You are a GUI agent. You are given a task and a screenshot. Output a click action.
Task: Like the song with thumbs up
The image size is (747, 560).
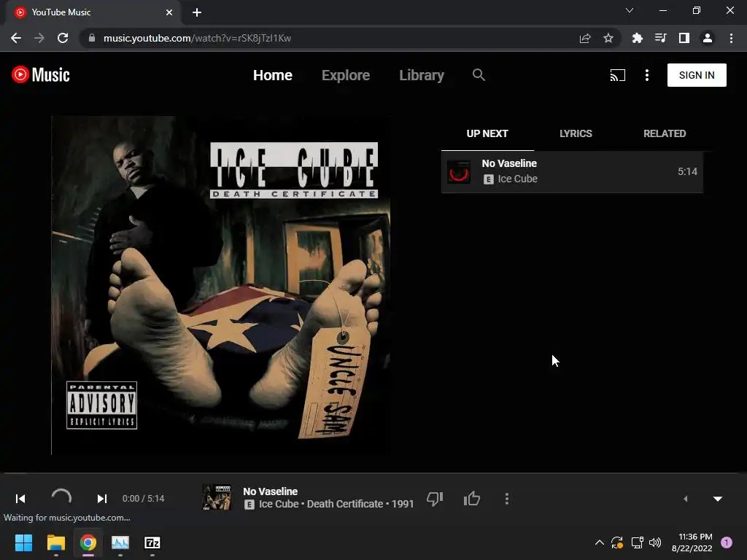(472, 499)
